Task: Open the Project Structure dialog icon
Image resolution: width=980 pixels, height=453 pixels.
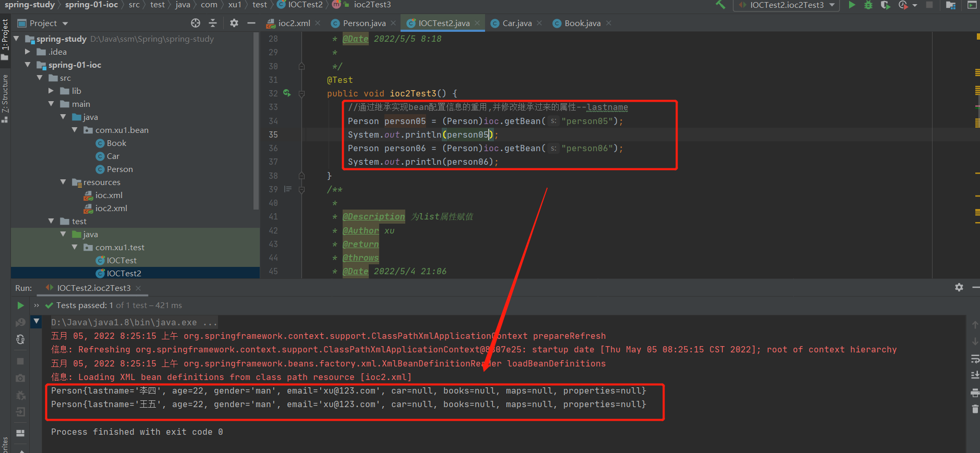Action: click(x=951, y=5)
